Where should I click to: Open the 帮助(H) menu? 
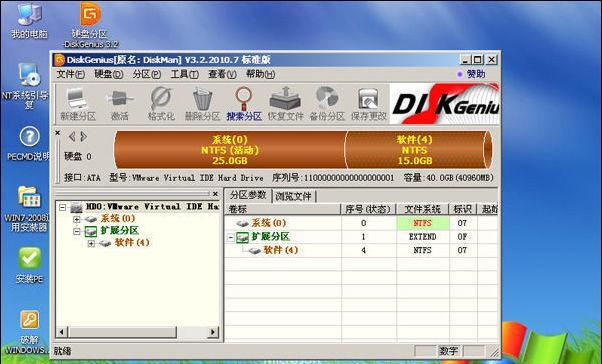(x=260, y=74)
